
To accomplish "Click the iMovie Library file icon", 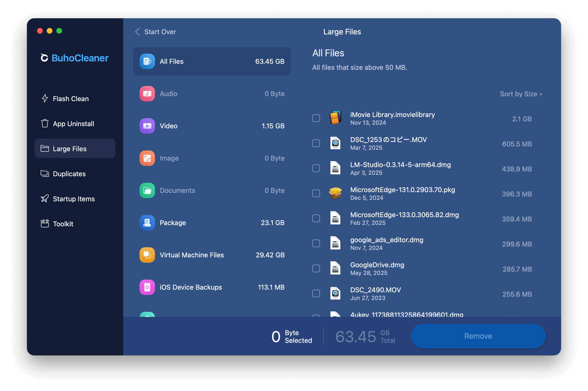I will tap(335, 118).
